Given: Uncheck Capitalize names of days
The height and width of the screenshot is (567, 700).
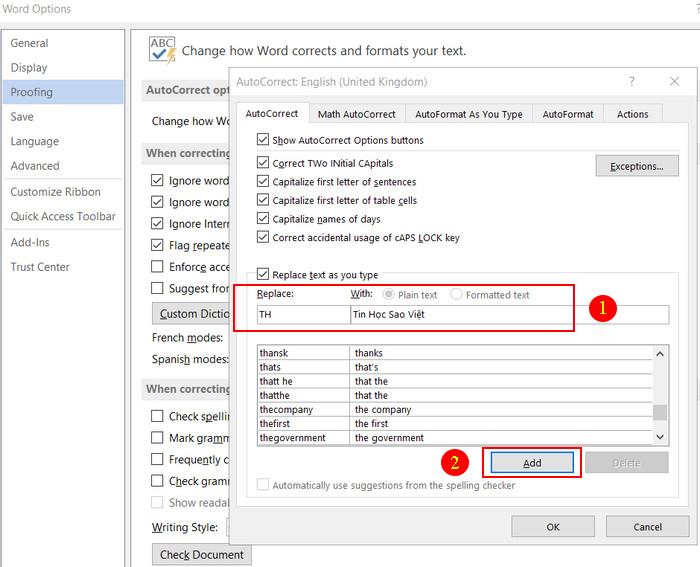Looking at the screenshot, I should pos(263,219).
